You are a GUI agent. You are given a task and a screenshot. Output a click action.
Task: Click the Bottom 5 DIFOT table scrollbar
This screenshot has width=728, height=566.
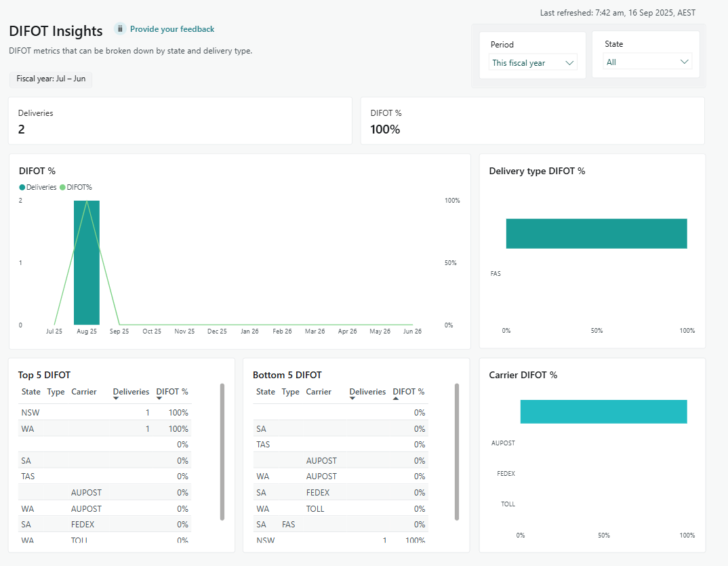(457, 451)
